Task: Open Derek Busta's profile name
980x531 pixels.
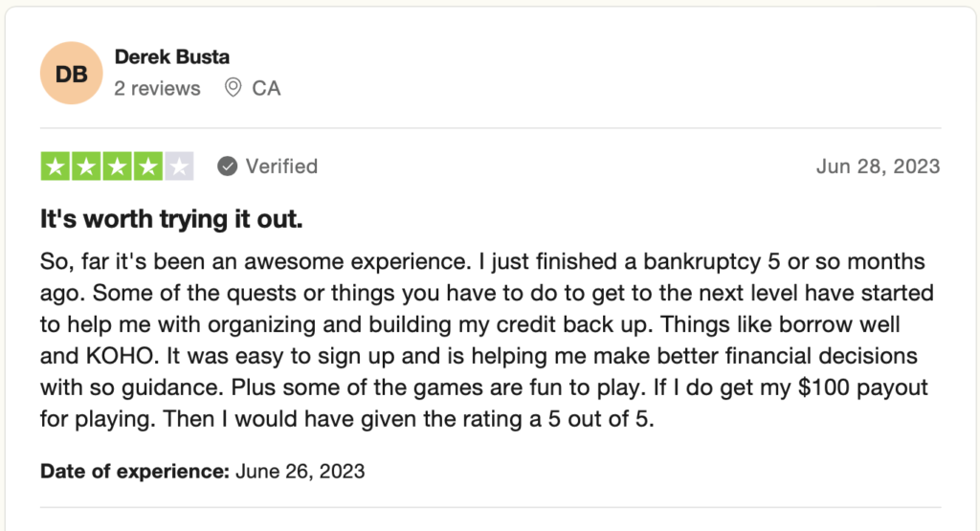Action: pos(172,56)
